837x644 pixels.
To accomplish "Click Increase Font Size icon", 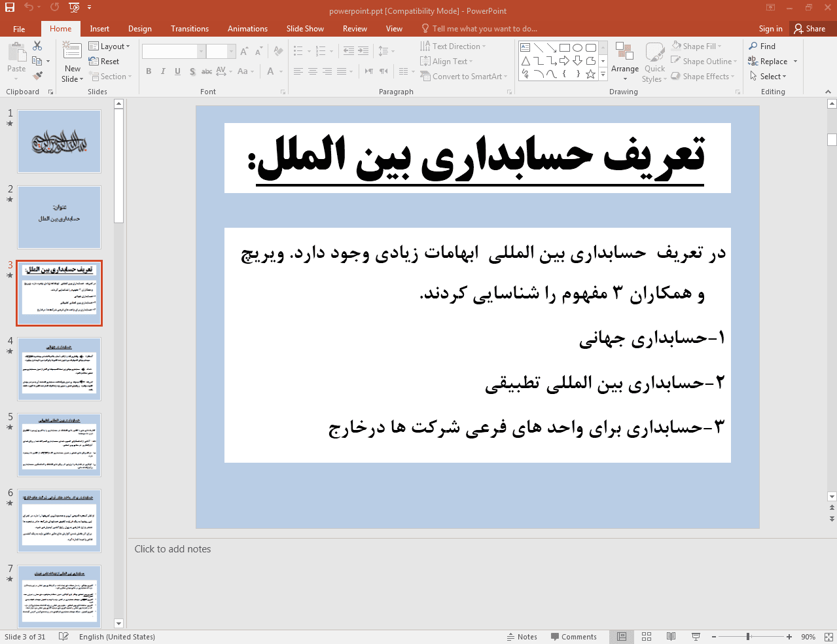I will (x=244, y=51).
